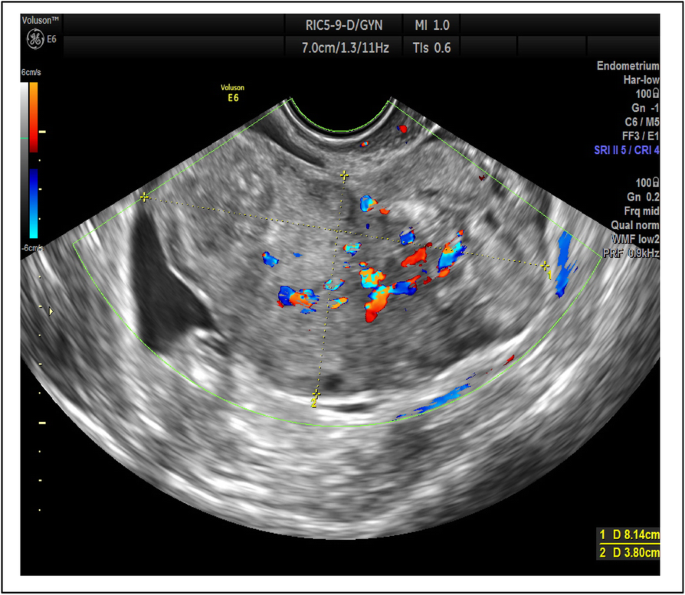Click the caliper marker labeled 1 at right end
The height and width of the screenshot is (595, 685).
coord(545,267)
